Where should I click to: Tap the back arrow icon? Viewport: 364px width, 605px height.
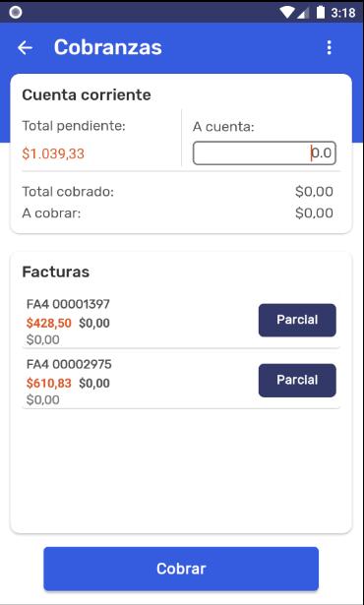pyautogui.click(x=26, y=48)
